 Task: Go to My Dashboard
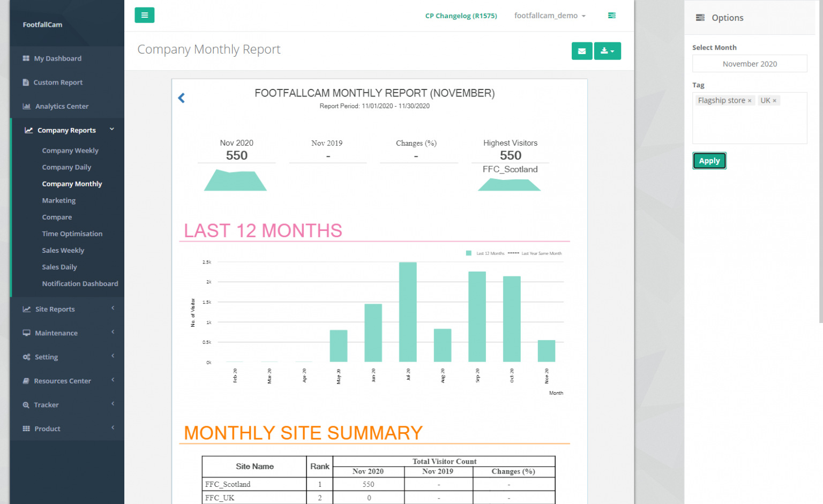(x=57, y=58)
